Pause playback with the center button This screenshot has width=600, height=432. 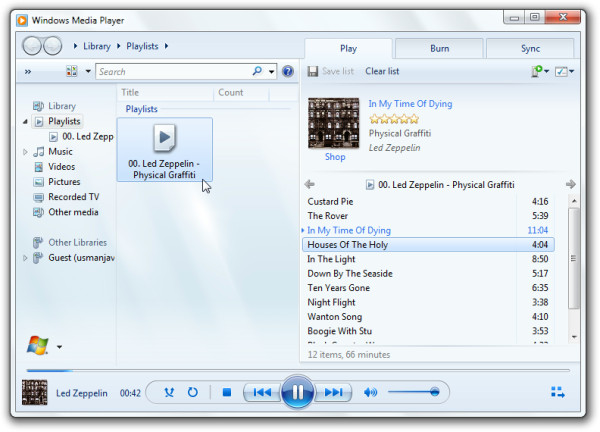tap(297, 392)
